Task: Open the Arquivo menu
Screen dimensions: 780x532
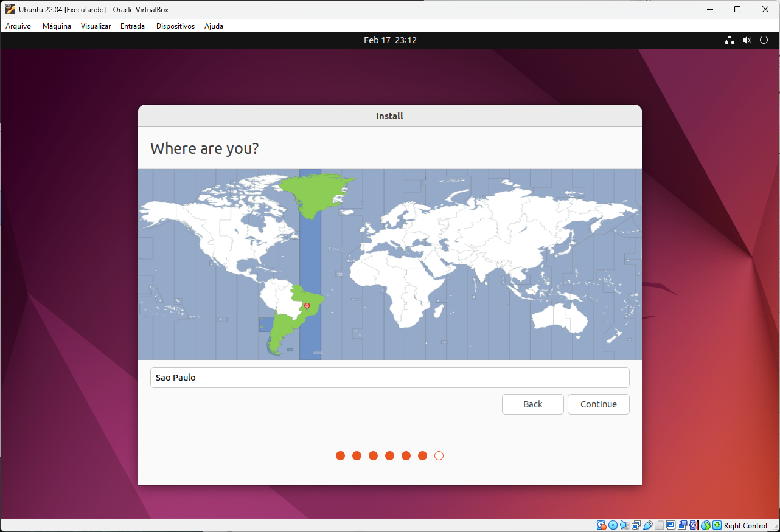Action: click(x=18, y=26)
